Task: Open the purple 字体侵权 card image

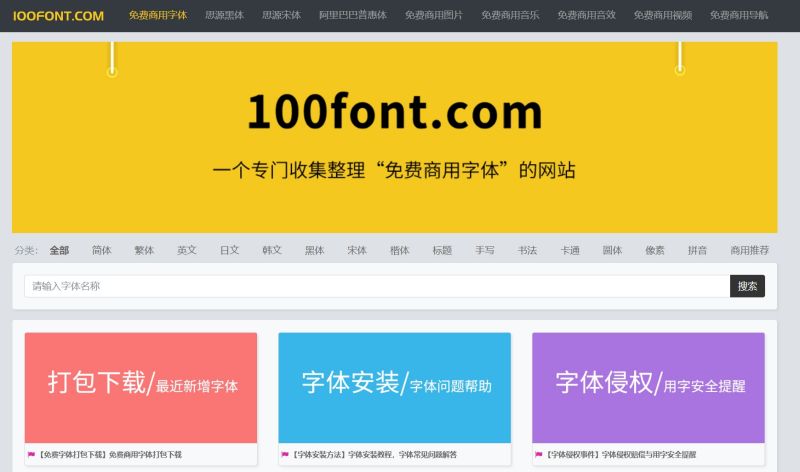Action: pos(648,388)
